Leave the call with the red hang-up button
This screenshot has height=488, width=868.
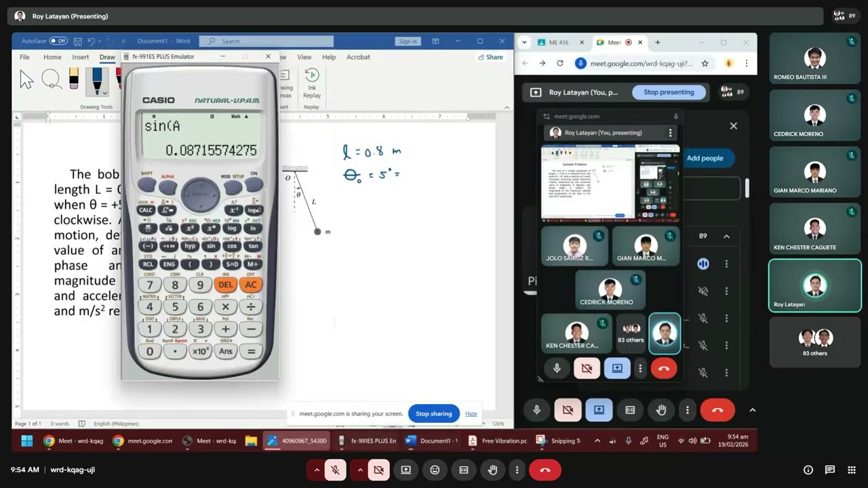point(545,470)
